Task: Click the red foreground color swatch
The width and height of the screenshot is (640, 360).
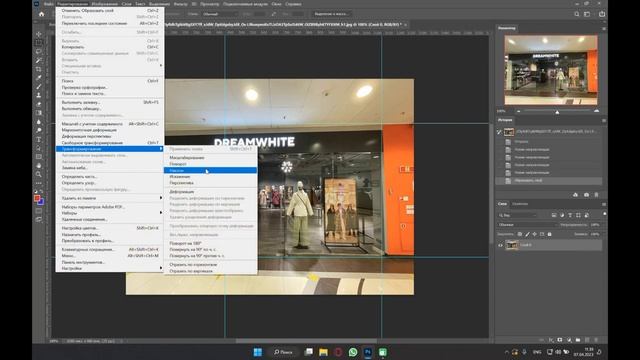Action: (x=37, y=198)
